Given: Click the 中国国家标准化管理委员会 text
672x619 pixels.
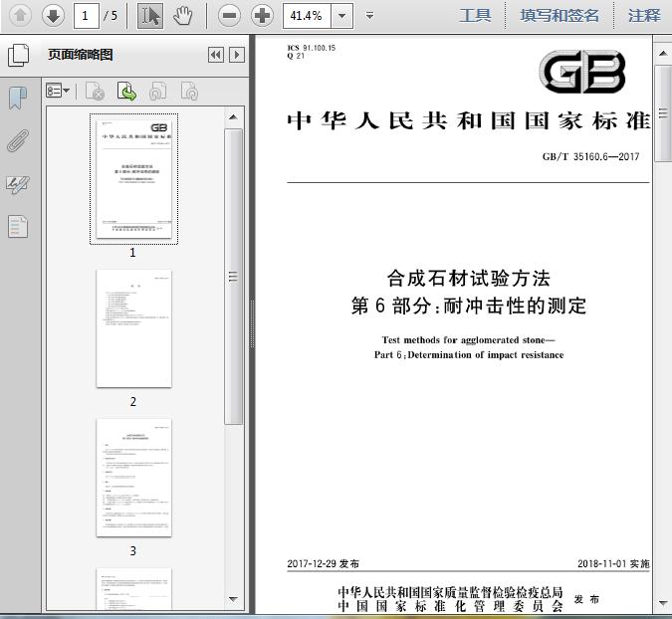Looking at the screenshot, I should click(x=450, y=606).
